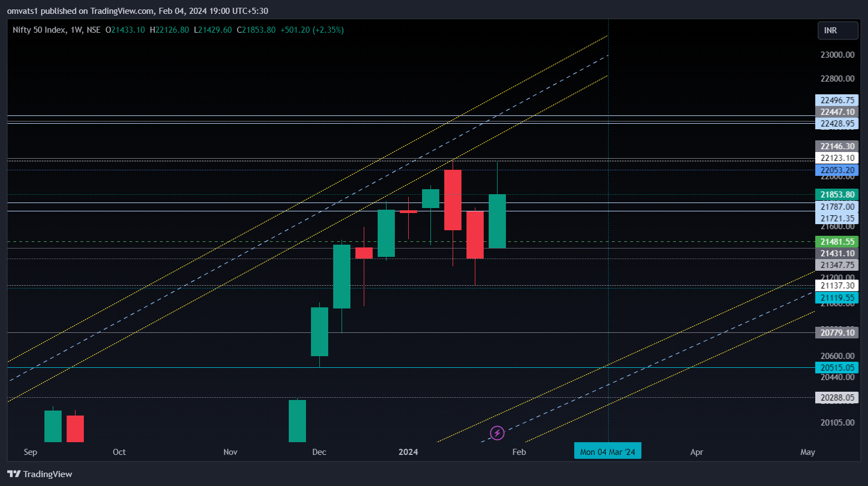
Task: Click the 20440.00 axis price
Action: 837,377
